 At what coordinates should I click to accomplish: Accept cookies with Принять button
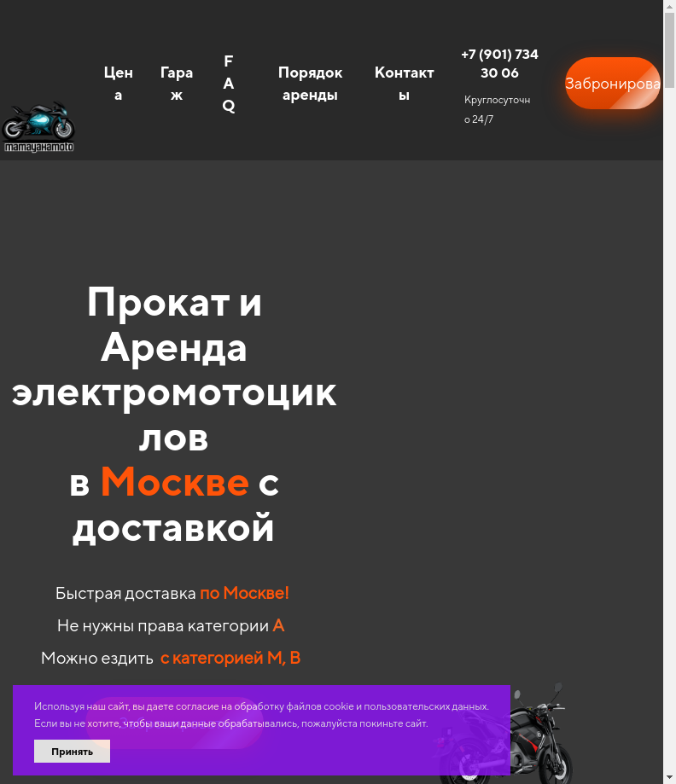72,751
